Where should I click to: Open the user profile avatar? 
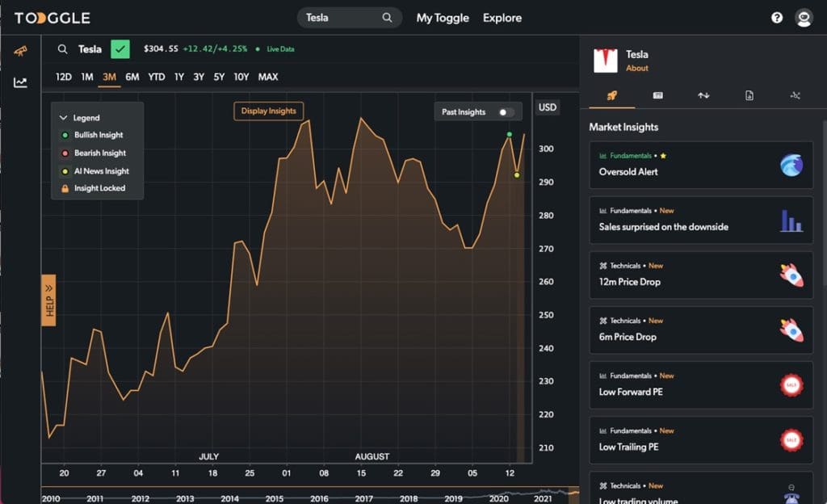pyautogui.click(x=804, y=18)
